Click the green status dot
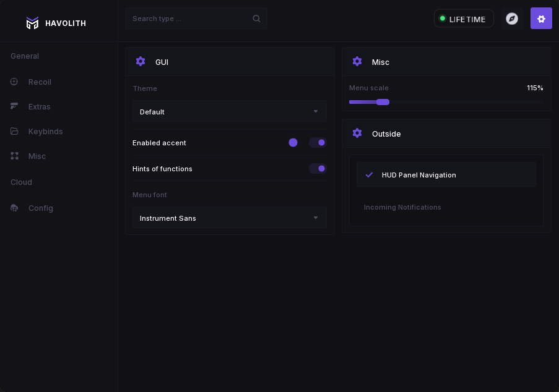This screenshot has width=559, height=392. tap(443, 19)
